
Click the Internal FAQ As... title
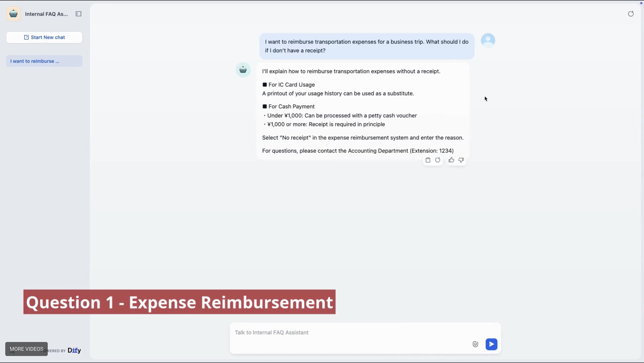46,14
